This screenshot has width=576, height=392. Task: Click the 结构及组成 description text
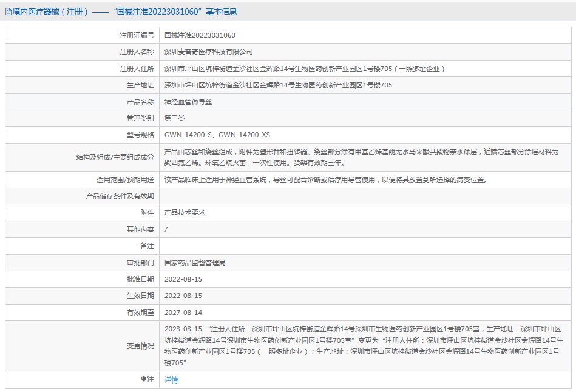tap(361, 157)
